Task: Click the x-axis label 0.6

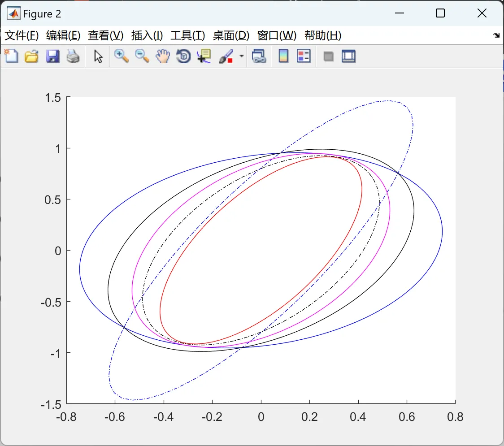Action: point(407,417)
